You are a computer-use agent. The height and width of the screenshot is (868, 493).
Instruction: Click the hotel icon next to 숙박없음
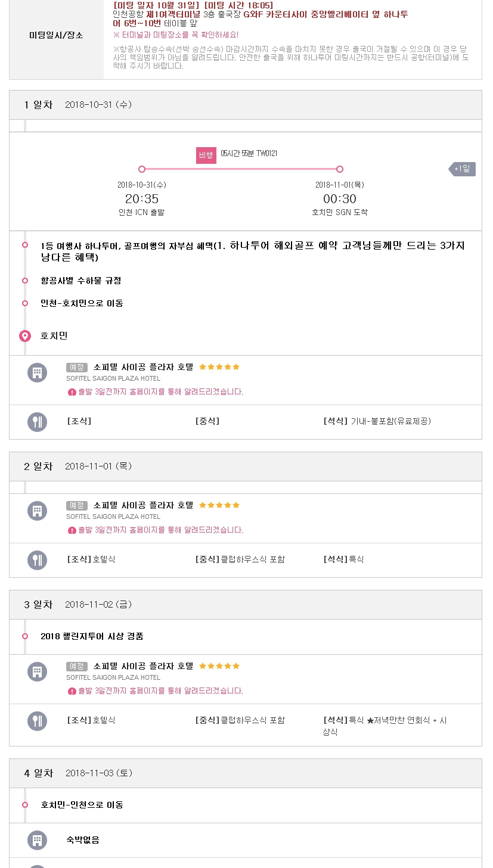pyautogui.click(x=37, y=840)
